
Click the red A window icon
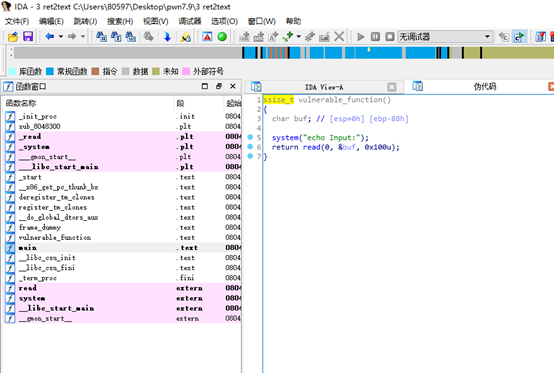pos(207,36)
